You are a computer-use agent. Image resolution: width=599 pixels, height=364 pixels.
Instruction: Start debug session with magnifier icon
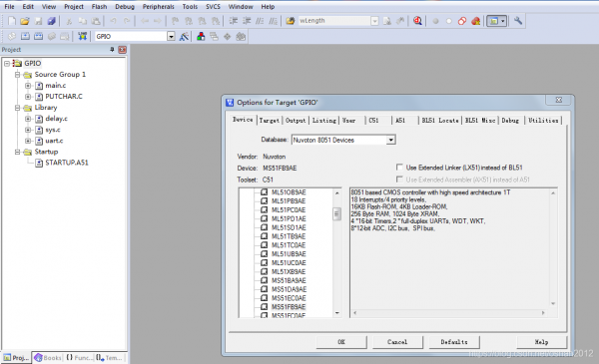pyautogui.click(x=417, y=21)
